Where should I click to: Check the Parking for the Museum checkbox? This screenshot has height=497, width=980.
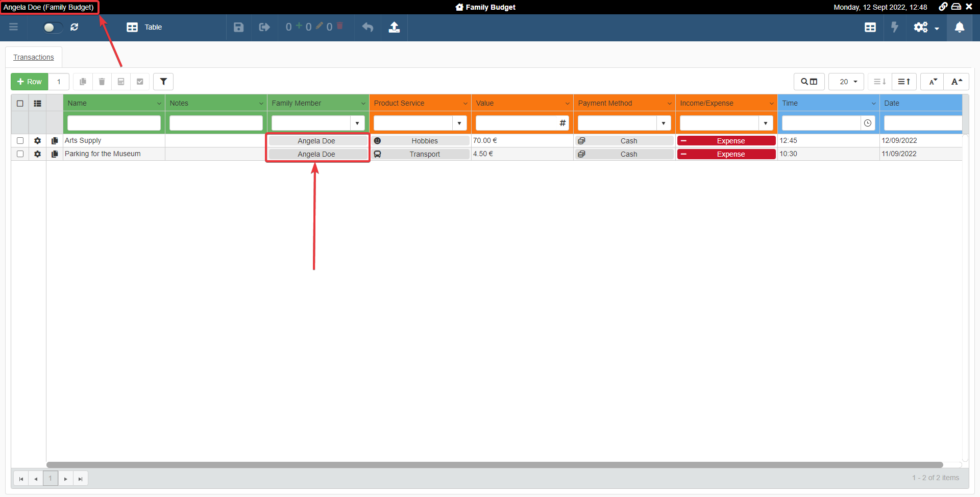[x=20, y=154]
